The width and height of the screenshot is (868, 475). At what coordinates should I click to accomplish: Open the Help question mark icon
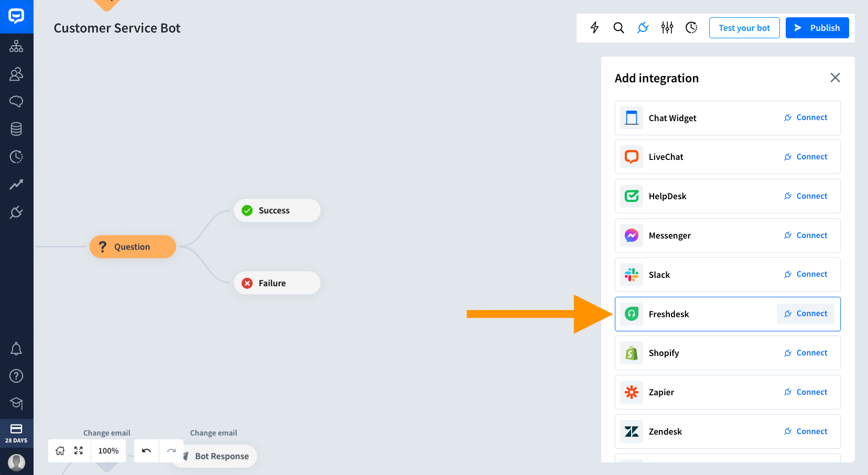point(16,376)
